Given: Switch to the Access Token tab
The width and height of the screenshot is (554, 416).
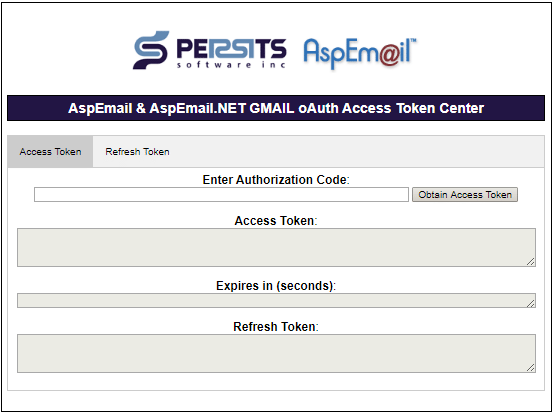Looking at the screenshot, I should [50, 152].
